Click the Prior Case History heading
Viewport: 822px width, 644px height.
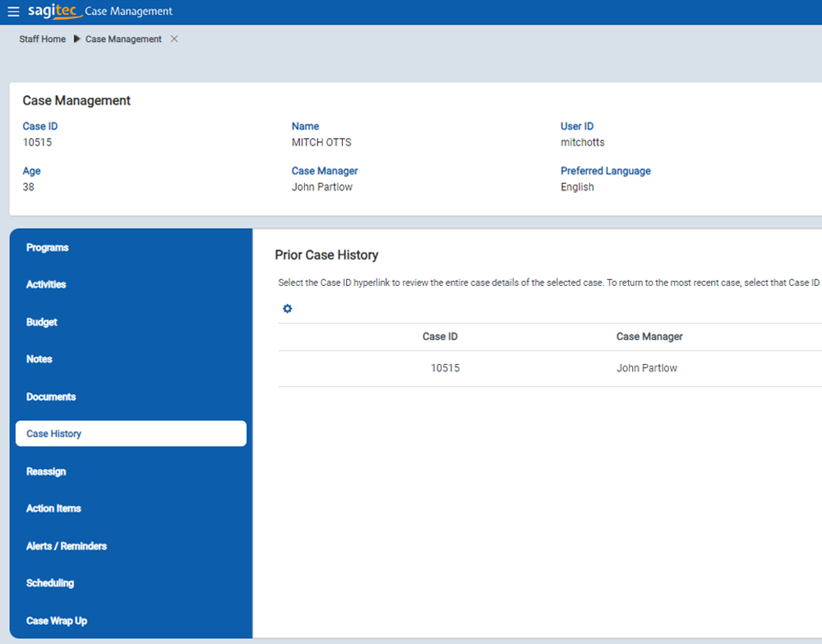pos(326,255)
